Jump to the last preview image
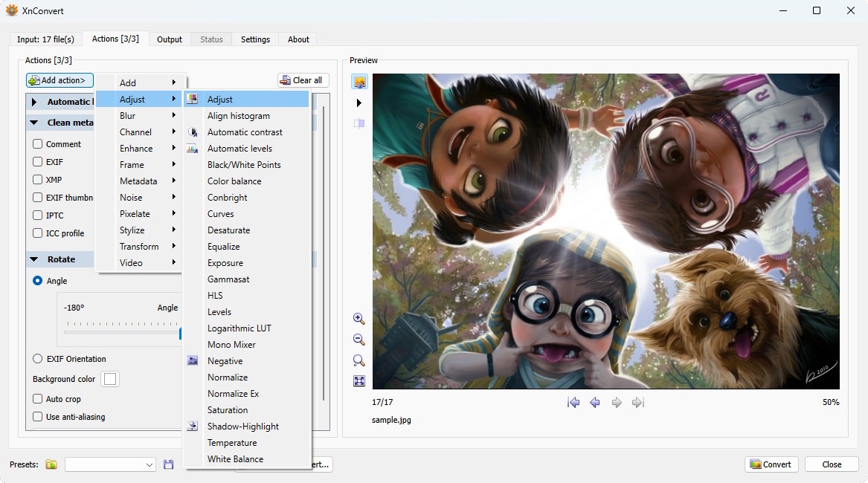Screen dimensions: 868x483 click(637, 402)
